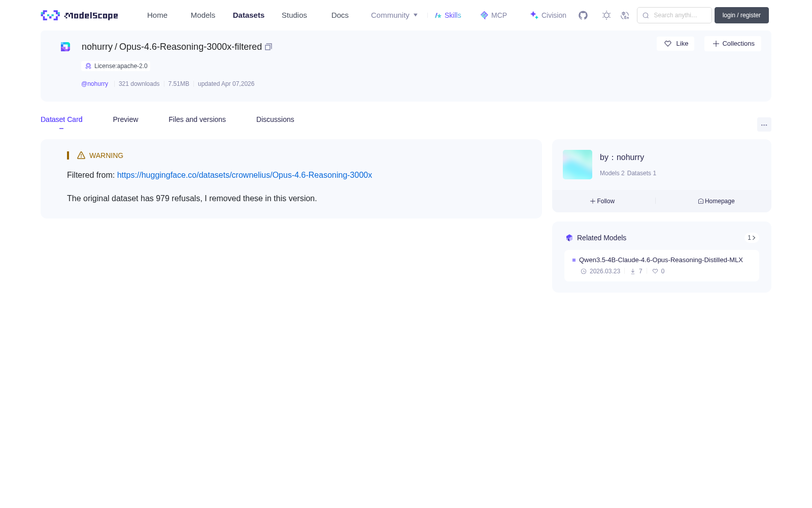The image size is (812, 508).
Task: Click the '321 downloads' text
Action: (139, 84)
